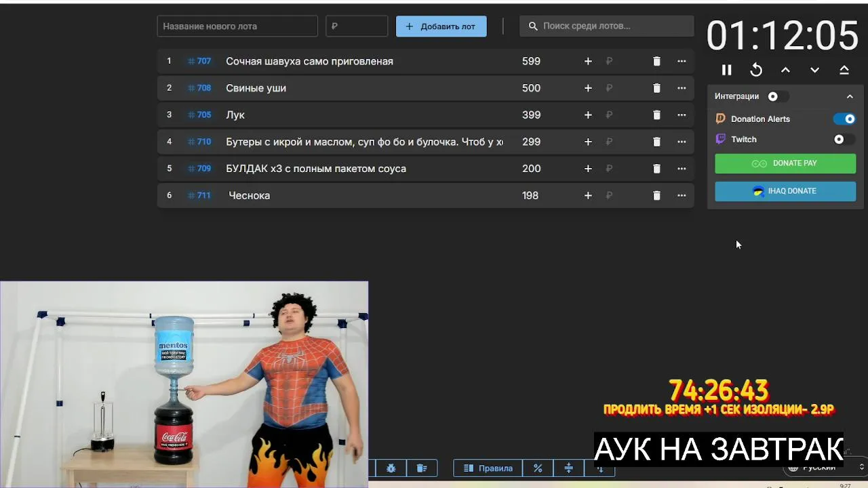Delete the Бутеры с икрой lot
This screenshot has height=488, width=868.
click(x=656, y=142)
